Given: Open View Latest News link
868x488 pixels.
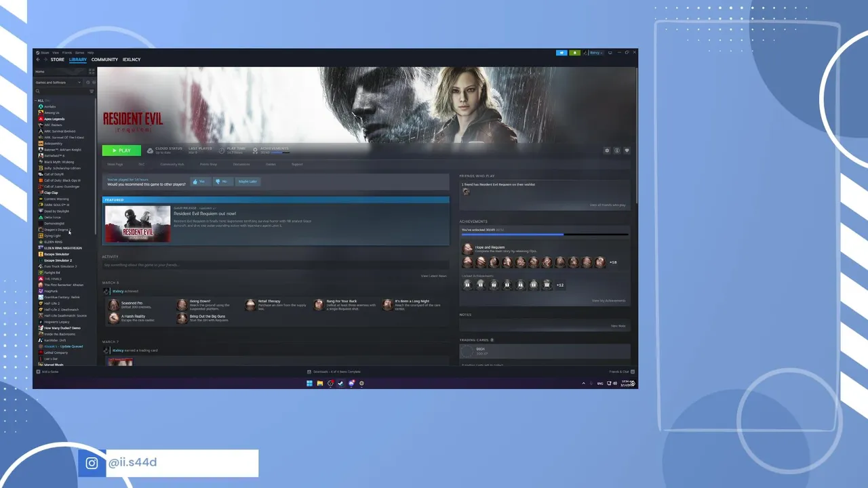Looking at the screenshot, I should [433, 276].
